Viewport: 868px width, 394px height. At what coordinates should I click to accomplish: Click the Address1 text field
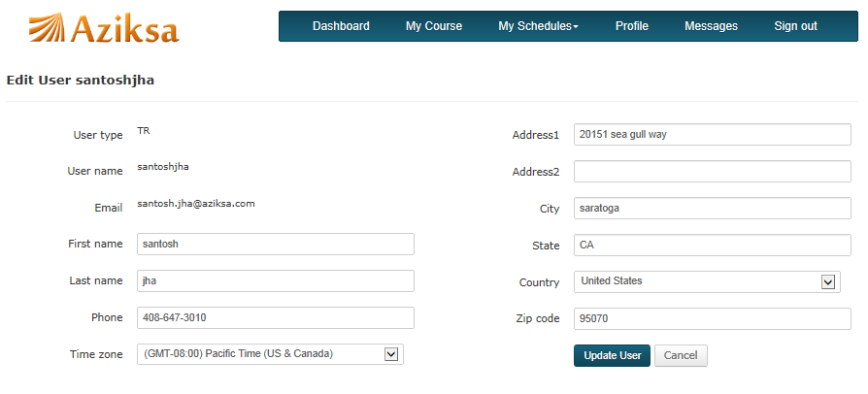coord(713,135)
